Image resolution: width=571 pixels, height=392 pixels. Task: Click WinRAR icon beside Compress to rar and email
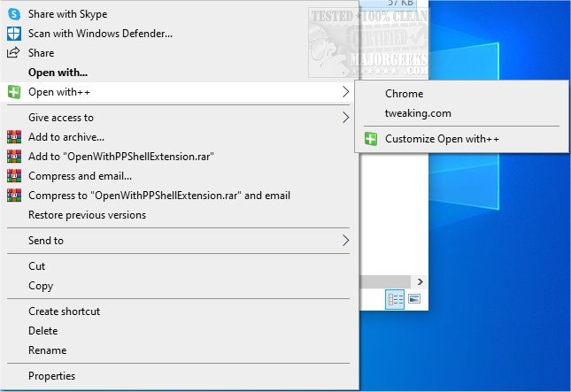click(x=14, y=196)
